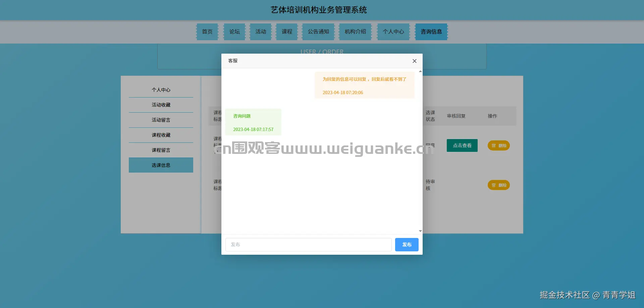This screenshot has width=644, height=308.
Task: Click the green 点击查看 button
Action: point(462,145)
